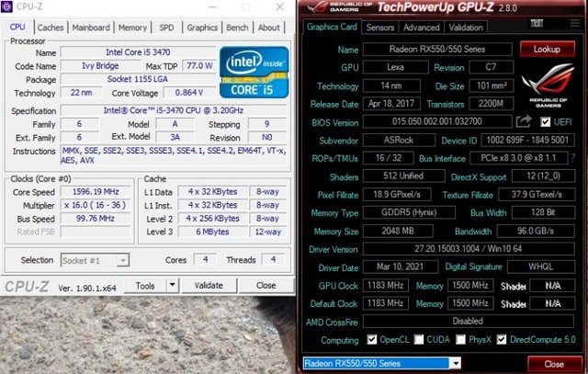Click the Max TDP value 77.0 W

[x=200, y=66]
